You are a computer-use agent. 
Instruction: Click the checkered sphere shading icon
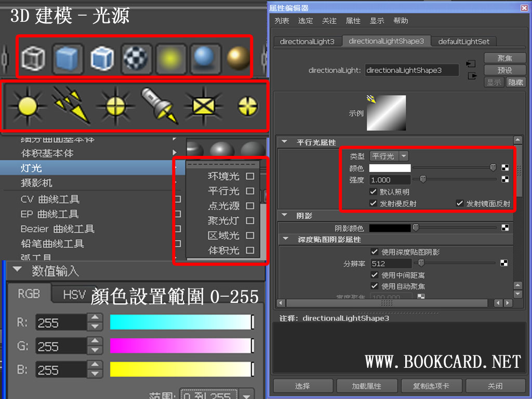click(136, 59)
